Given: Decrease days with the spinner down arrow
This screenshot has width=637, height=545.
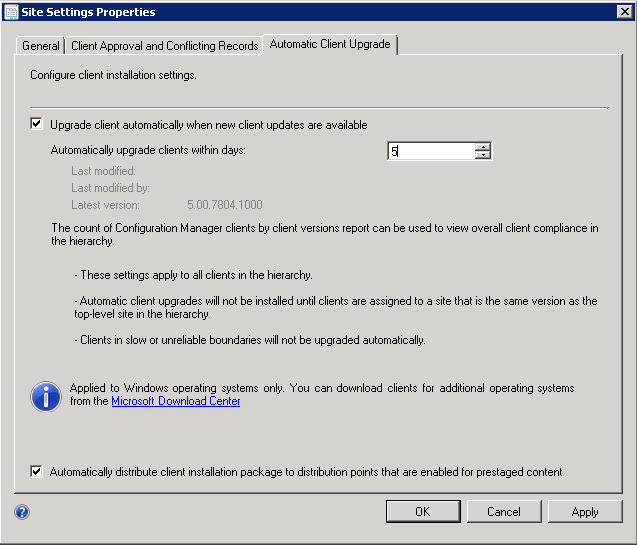Looking at the screenshot, I should [483, 155].
